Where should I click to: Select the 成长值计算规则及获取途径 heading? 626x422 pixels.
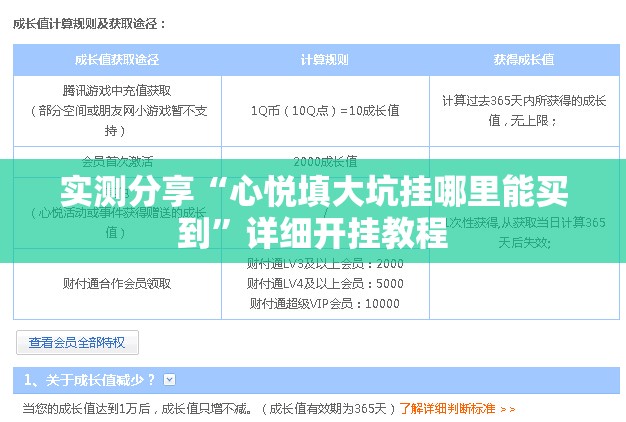tap(89, 24)
